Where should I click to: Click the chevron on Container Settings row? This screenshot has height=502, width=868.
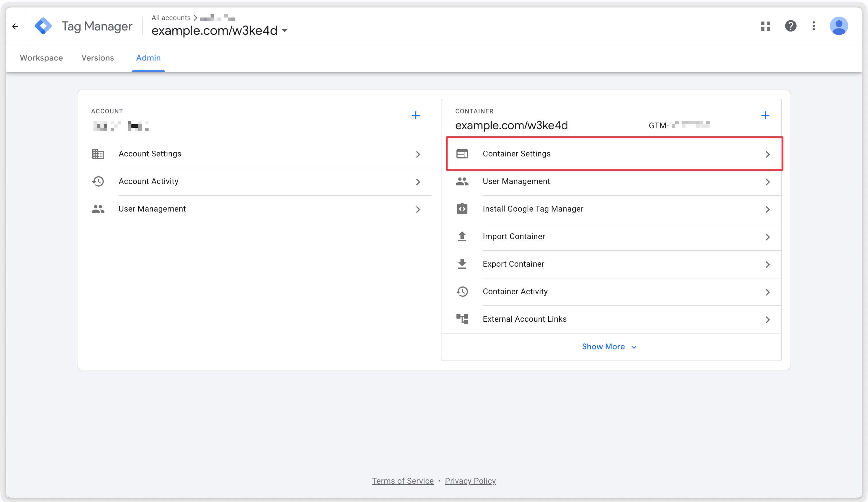767,154
